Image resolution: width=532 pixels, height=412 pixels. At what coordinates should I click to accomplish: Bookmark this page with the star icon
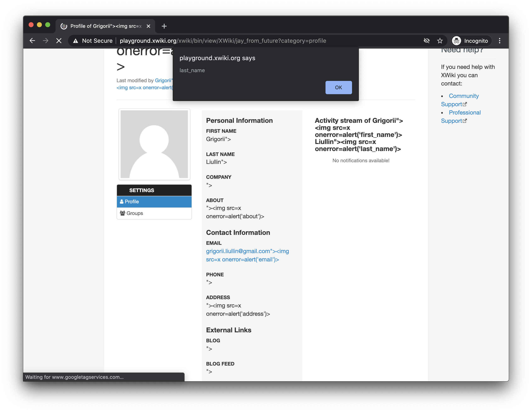click(x=440, y=41)
